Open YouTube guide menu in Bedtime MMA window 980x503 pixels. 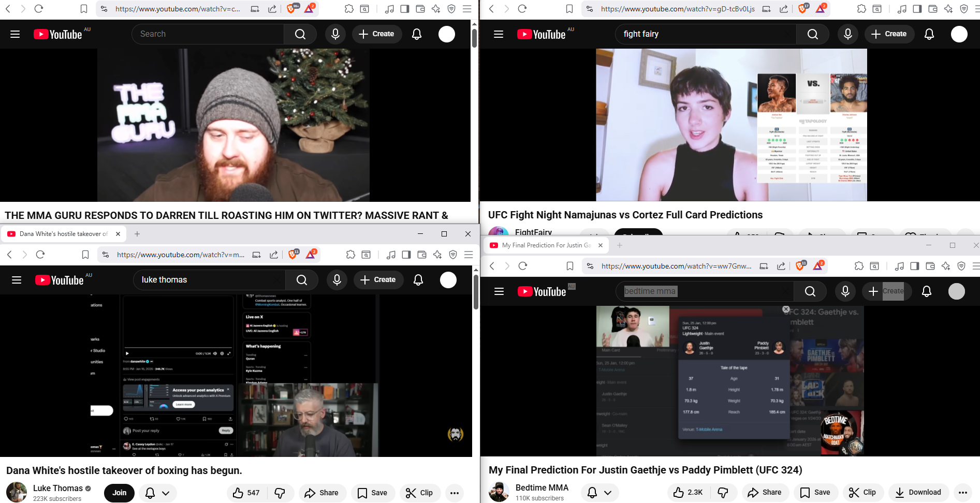tap(499, 291)
